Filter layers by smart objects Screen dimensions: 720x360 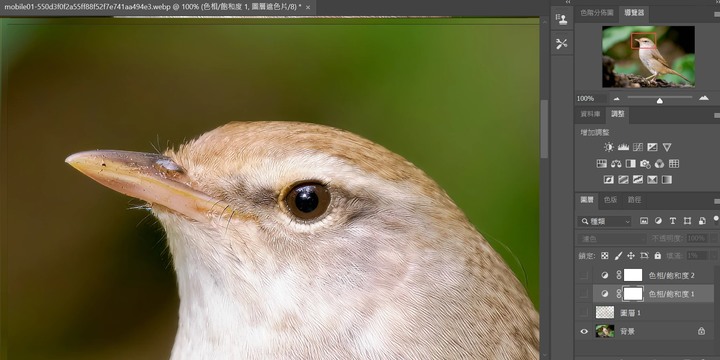pyautogui.click(x=702, y=221)
